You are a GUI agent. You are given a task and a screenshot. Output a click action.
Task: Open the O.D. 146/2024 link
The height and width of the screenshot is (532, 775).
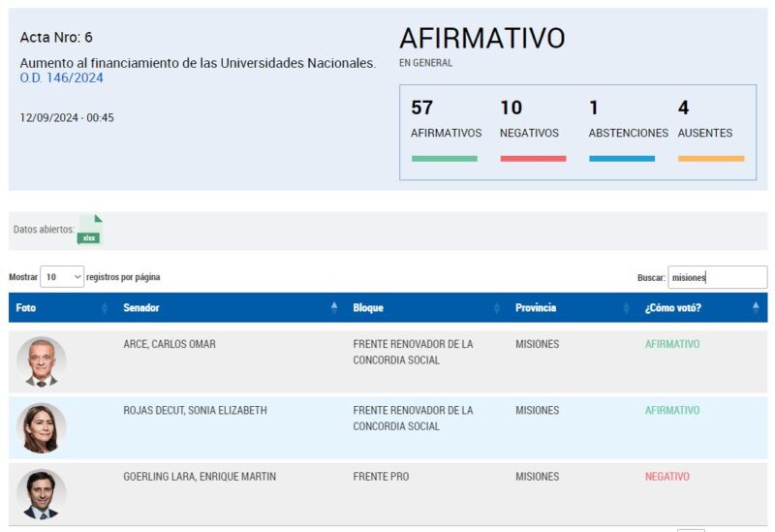pyautogui.click(x=61, y=78)
